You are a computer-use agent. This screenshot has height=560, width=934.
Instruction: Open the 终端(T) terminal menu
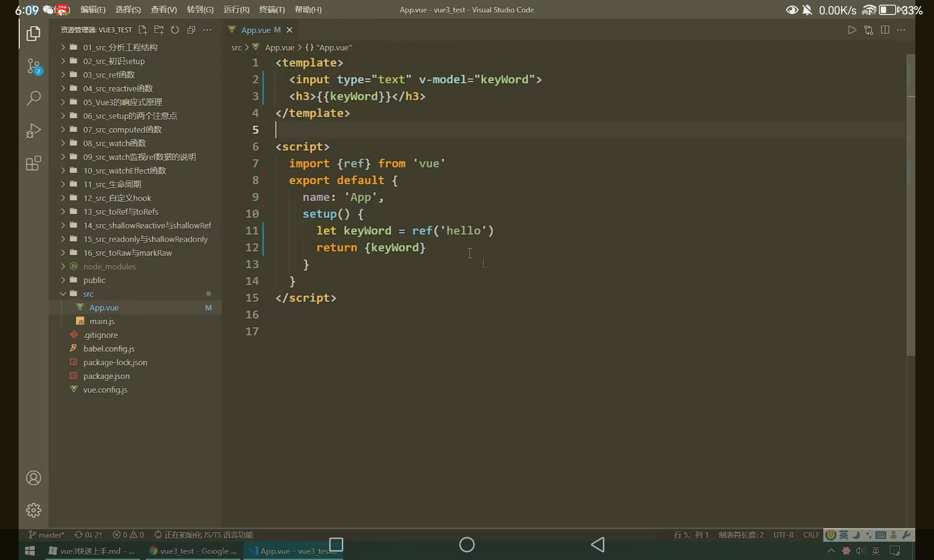click(272, 10)
